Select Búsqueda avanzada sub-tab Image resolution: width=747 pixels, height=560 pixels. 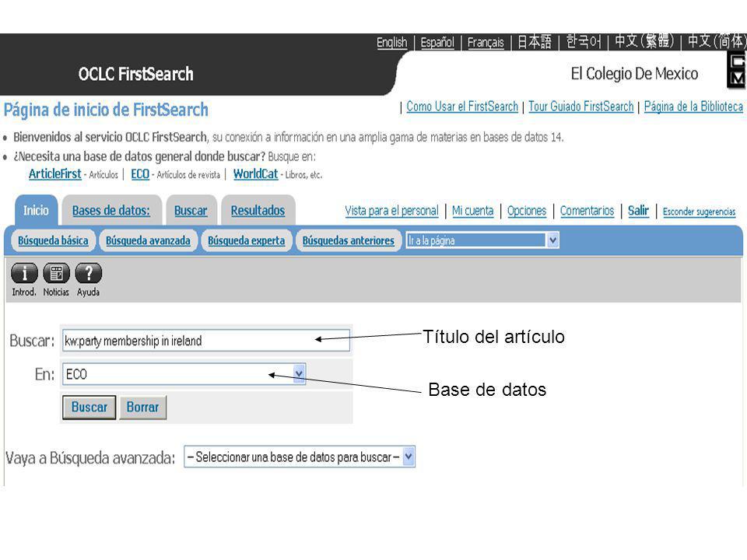[148, 240]
